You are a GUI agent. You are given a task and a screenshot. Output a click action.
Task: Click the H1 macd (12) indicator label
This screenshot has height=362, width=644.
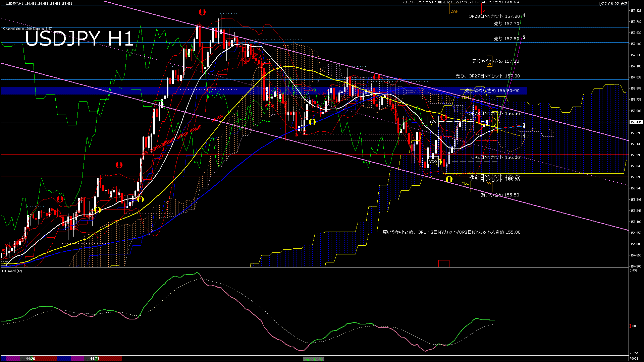point(12,271)
